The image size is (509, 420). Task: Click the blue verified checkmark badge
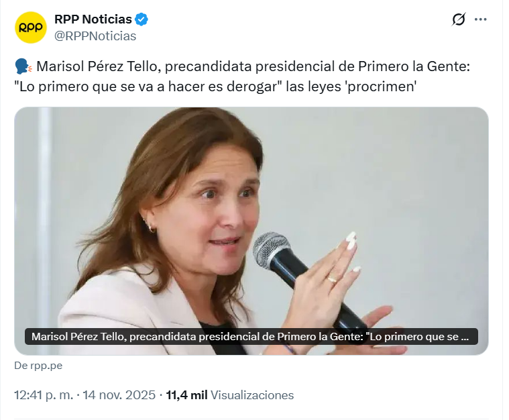click(142, 19)
